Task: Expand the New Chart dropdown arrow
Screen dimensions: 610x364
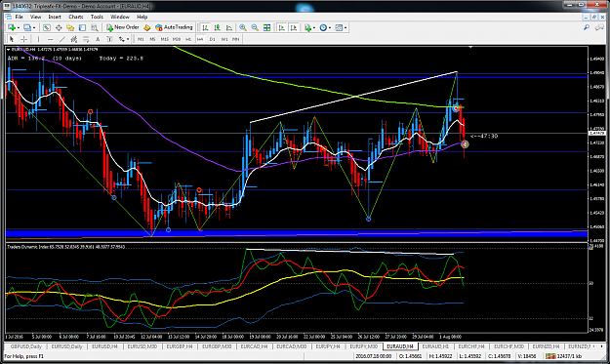Action: coord(19,27)
